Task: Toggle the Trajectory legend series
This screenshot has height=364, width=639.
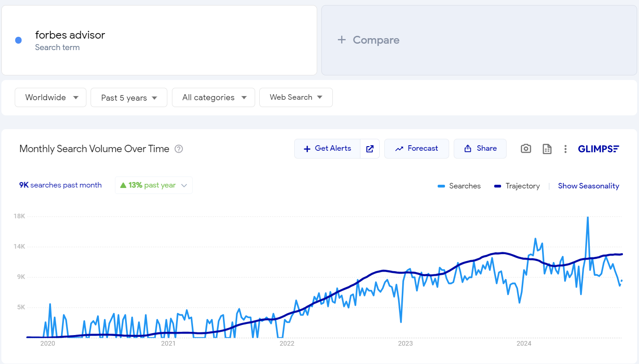Action: click(516, 186)
